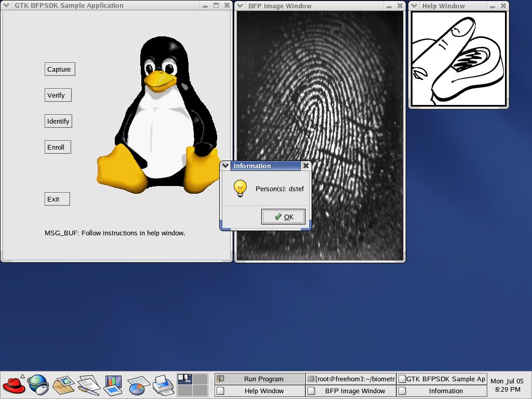Image resolution: width=532 pixels, height=399 pixels.
Task: Click the Identify button
Action: [x=58, y=121]
